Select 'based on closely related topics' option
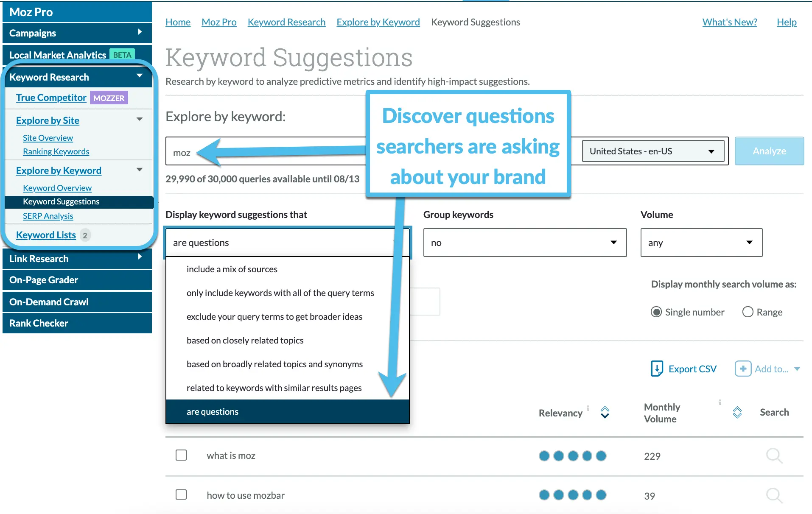Image resolution: width=812 pixels, height=514 pixels. (x=245, y=340)
